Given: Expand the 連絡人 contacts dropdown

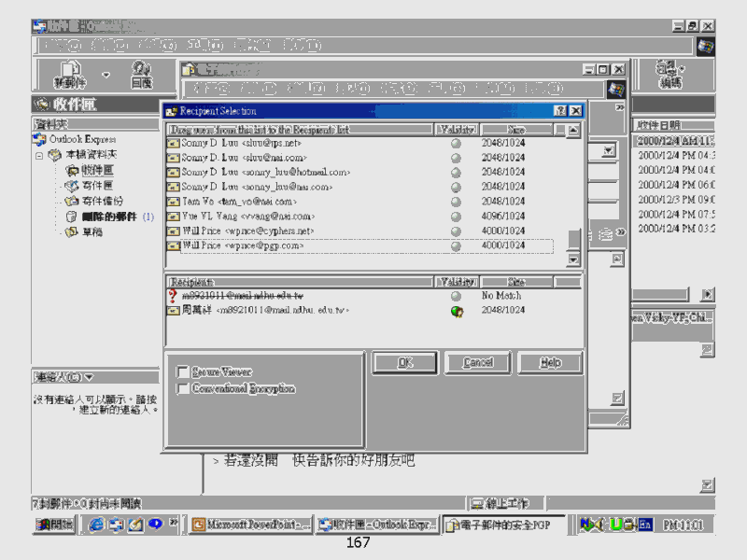Looking at the screenshot, I should [89, 377].
